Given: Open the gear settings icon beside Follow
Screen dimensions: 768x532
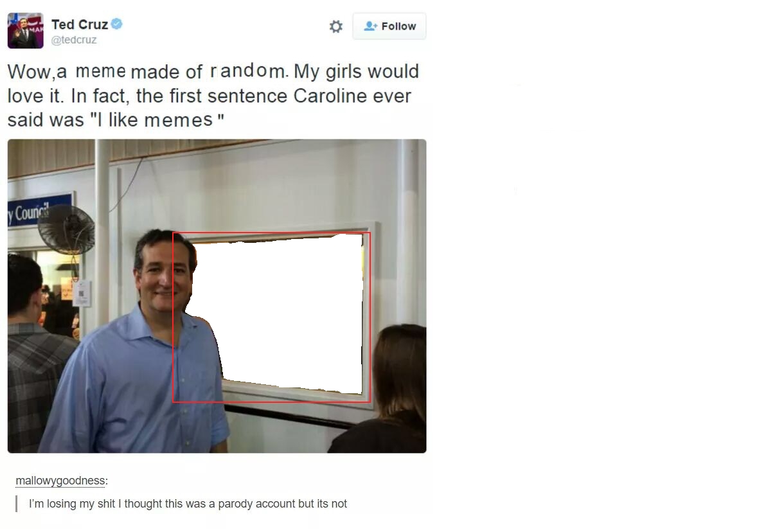Looking at the screenshot, I should click(x=335, y=26).
